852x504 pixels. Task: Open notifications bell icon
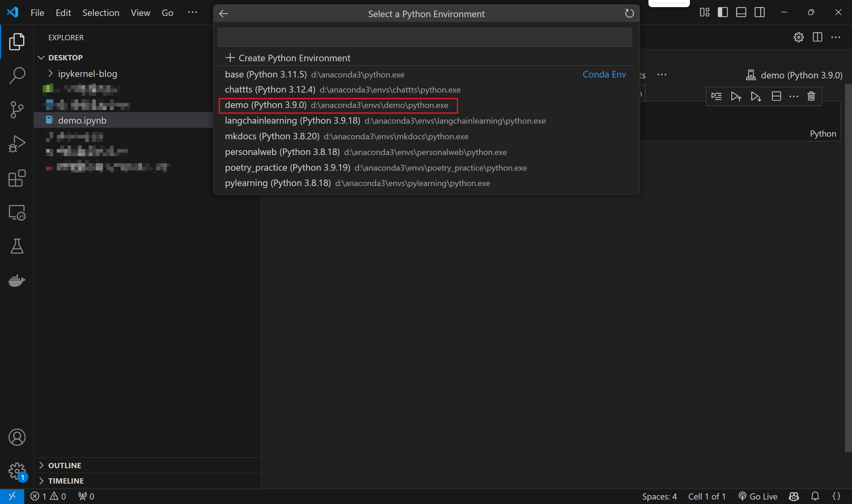click(815, 497)
